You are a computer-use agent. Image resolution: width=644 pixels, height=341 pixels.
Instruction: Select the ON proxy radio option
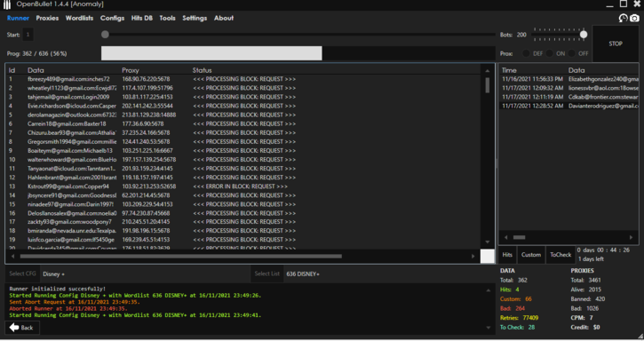pos(549,53)
